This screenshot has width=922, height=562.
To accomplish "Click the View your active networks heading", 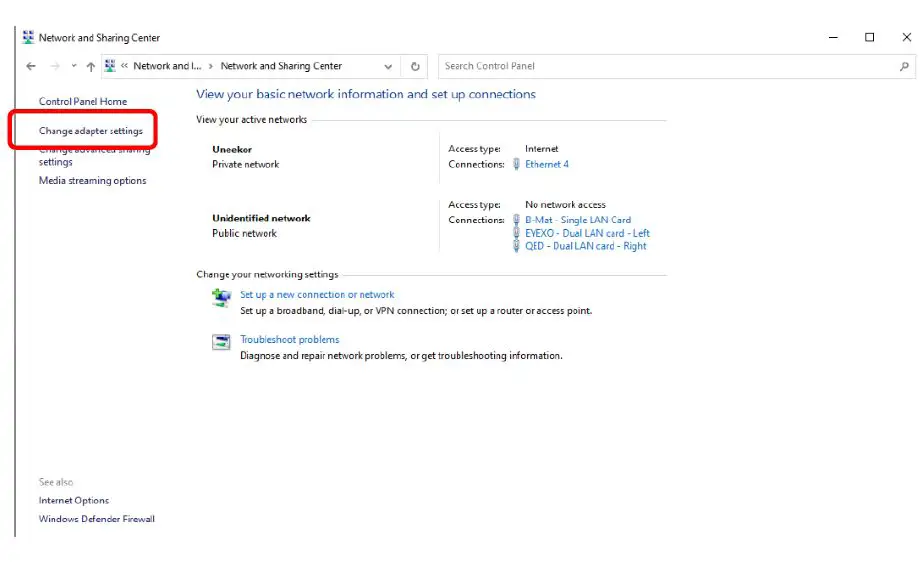I will point(252,119).
